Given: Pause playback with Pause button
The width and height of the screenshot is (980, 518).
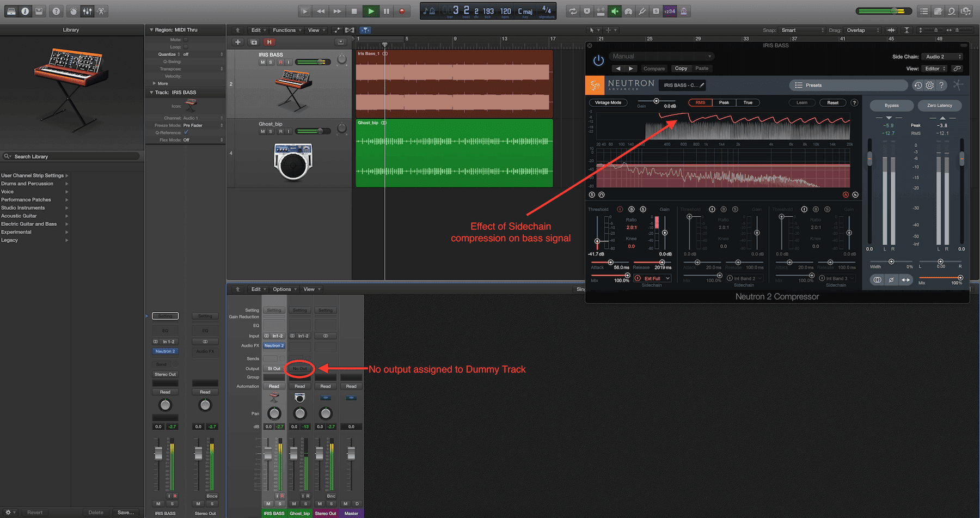Looking at the screenshot, I should tap(387, 11).
